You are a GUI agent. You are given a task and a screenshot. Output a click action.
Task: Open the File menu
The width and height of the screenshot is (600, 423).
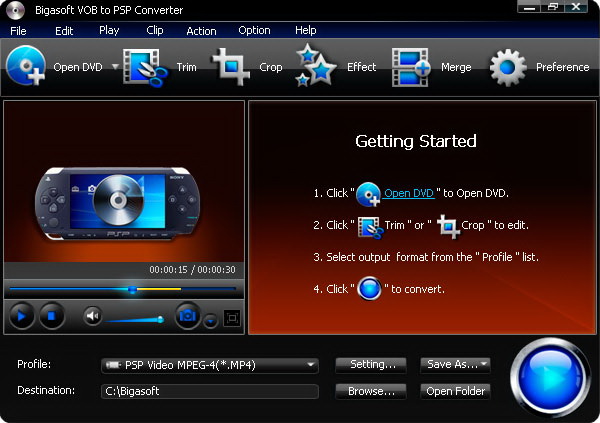click(x=18, y=31)
